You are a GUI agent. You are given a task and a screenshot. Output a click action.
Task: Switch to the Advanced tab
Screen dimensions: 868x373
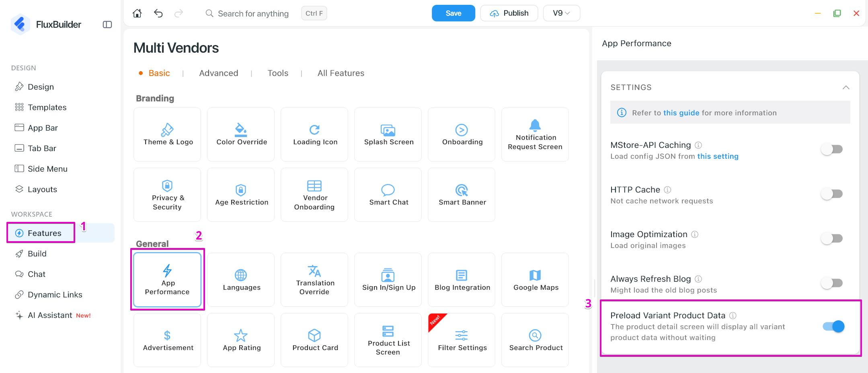point(219,73)
